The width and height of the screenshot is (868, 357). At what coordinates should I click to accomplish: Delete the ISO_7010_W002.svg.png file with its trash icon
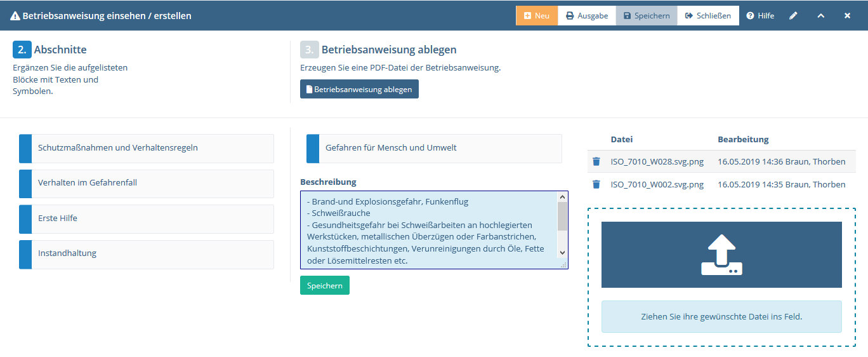pyautogui.click(x=596, y=184)
